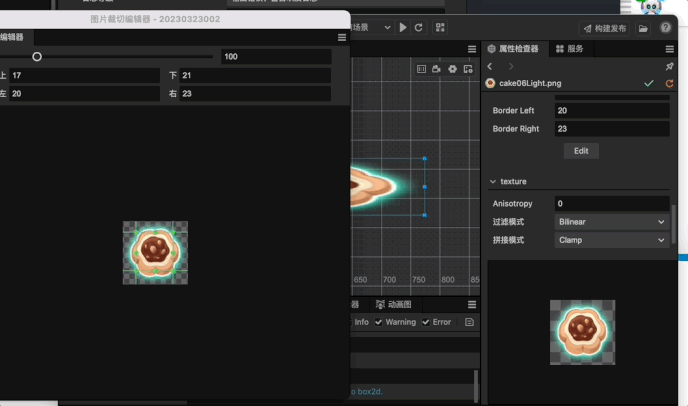Click the box2d console log message
The height and width of the screenshot is (406, 688).
(x=366, y=392)
